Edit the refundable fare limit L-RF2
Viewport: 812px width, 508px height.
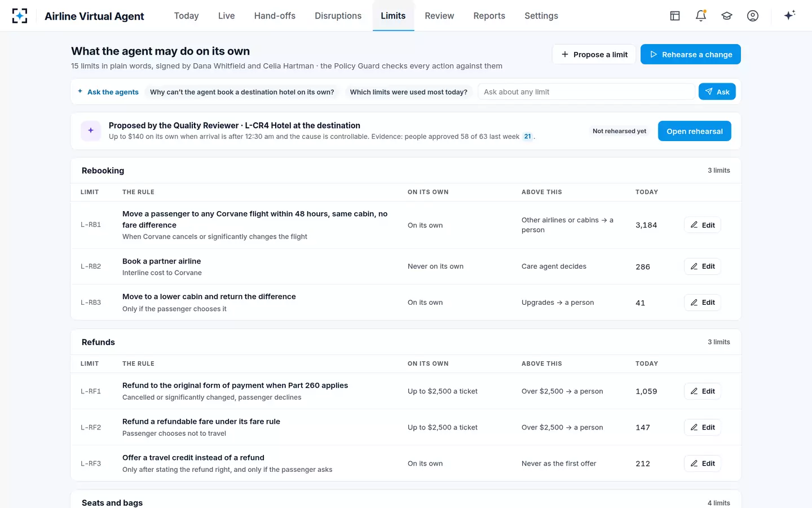[x=703, y=427]
